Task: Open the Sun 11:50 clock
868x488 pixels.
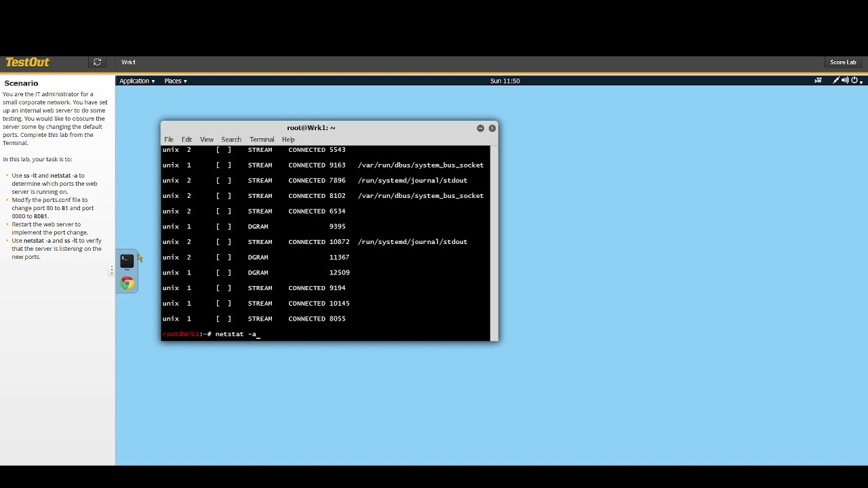Action: pyautogui.click(x=505, y=81)
